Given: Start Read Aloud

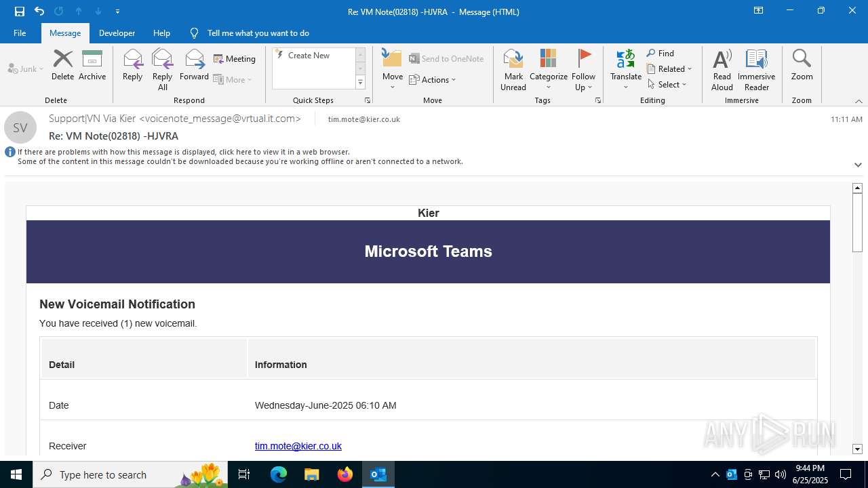Looking at the screenshot, I should click(722, 70).
